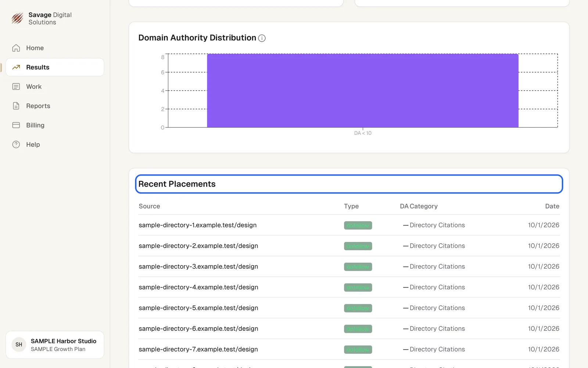Open sample-directory-4.example.test/design source
The image size is (588, 368).
pyautogui.click(x=198, y=287)
